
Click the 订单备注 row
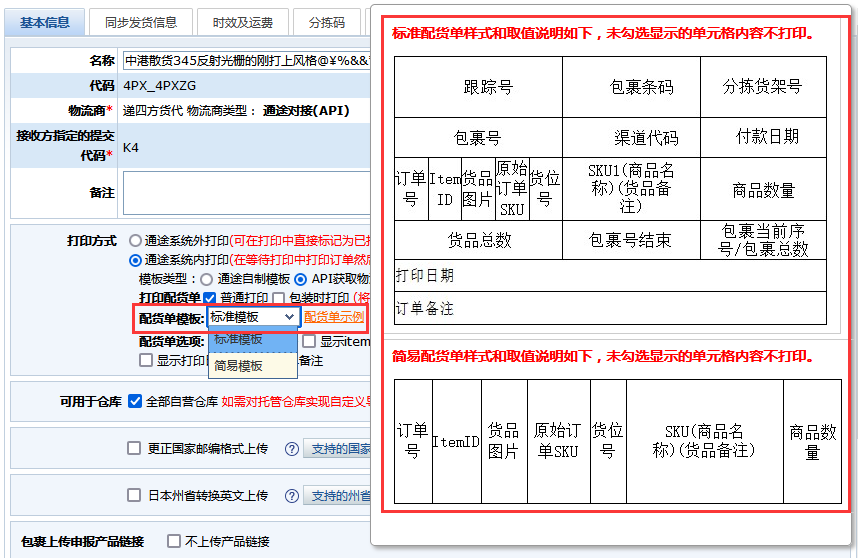(610, 309)
